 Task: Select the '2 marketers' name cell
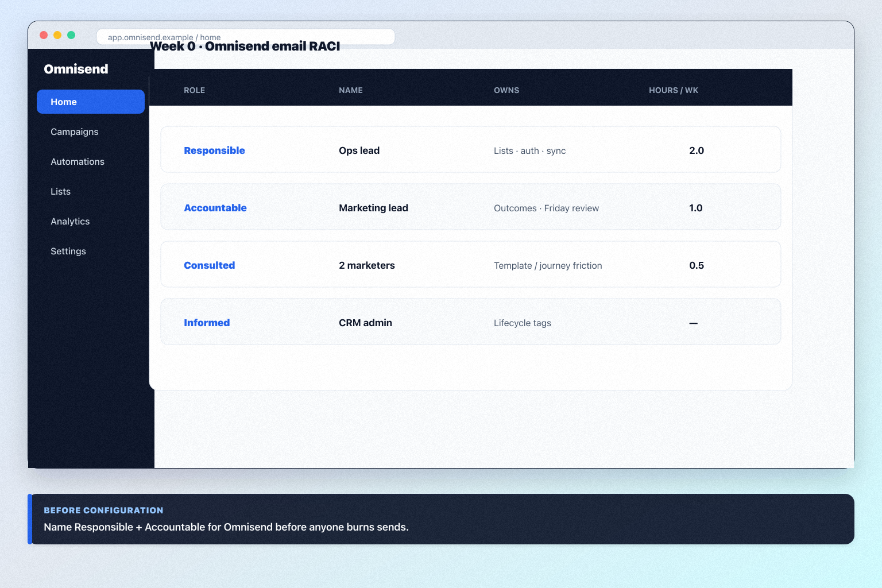pos(367,265)
